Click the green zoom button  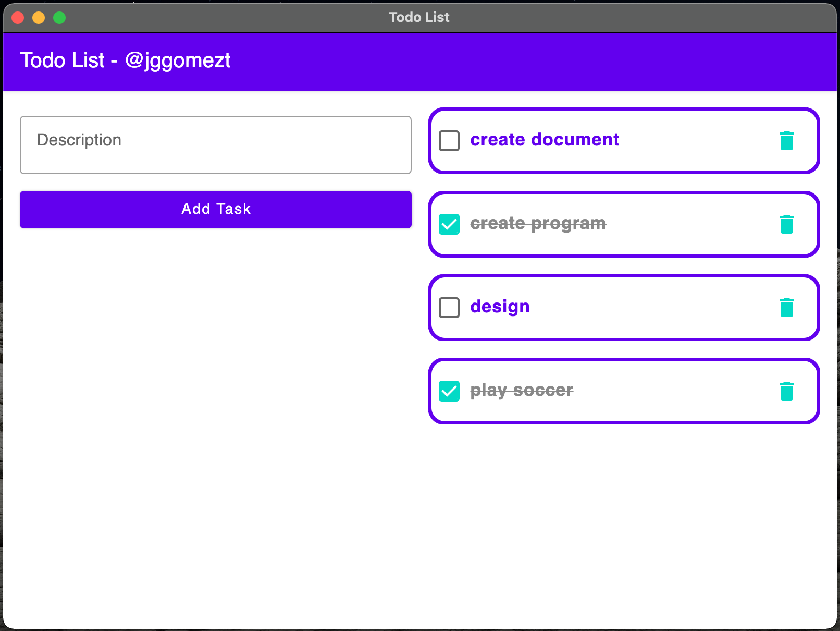59,17
